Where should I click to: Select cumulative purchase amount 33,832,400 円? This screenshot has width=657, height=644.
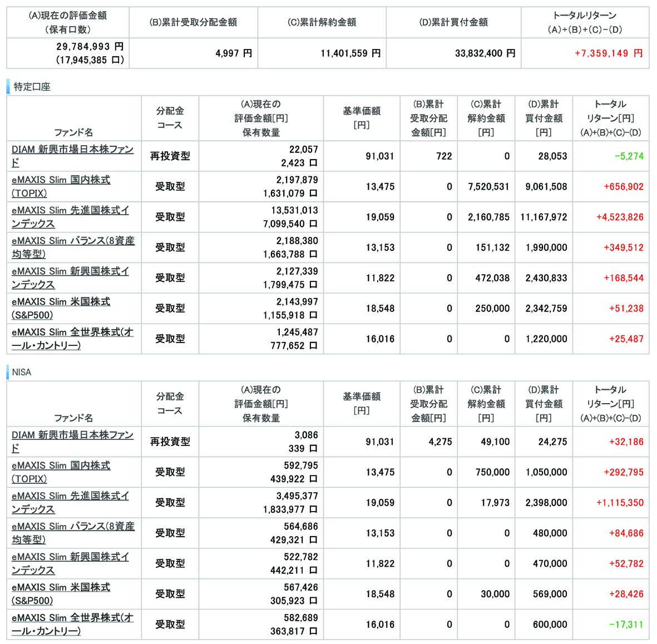tap(485, 53)
